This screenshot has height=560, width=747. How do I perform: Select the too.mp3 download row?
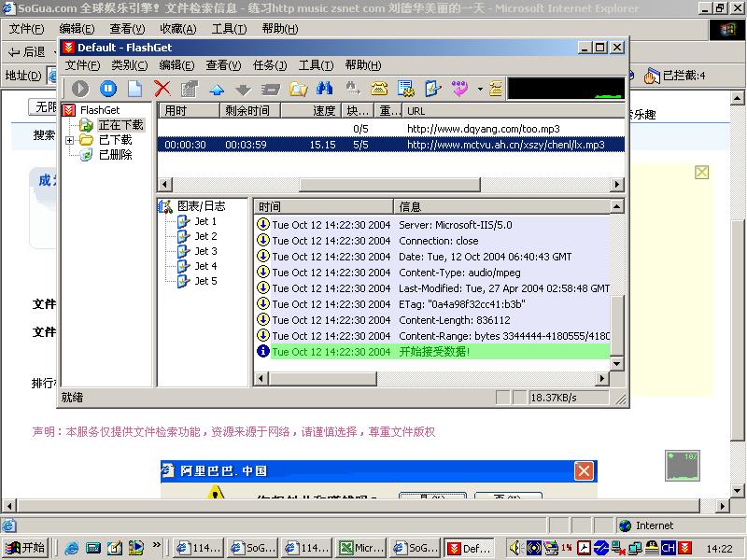tap(391, 129)
